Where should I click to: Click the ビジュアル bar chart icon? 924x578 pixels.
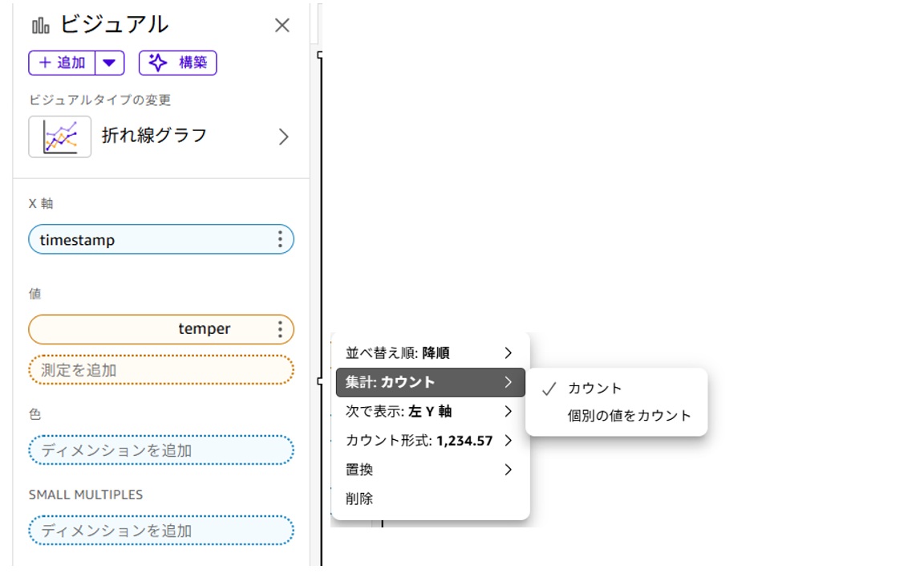tap(41, 26)
